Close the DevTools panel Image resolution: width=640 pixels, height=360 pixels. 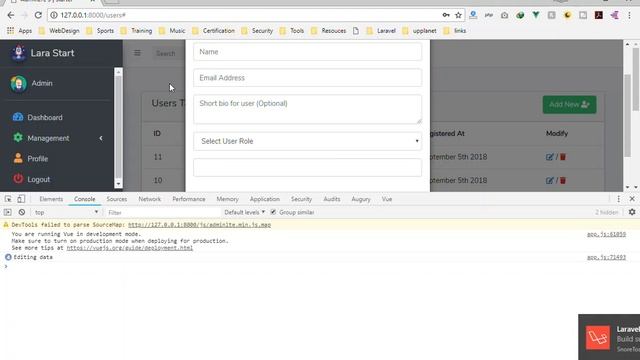tap(632, 199)
